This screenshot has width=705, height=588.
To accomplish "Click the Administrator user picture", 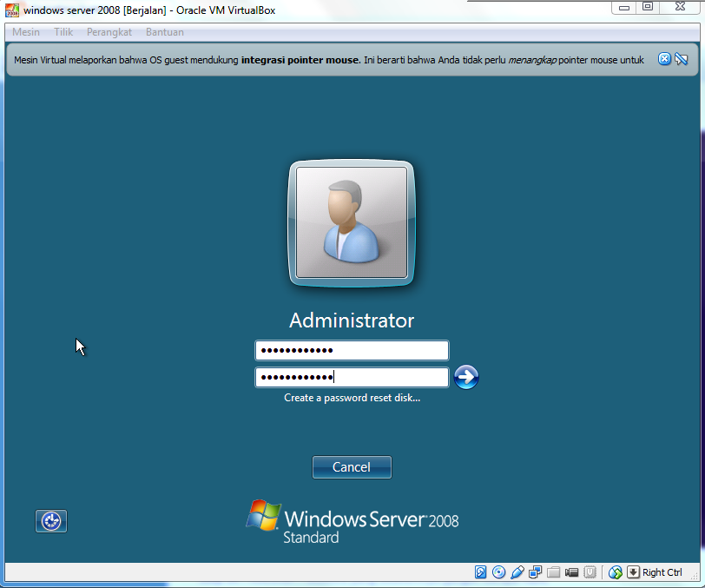I will pos(352,222).
